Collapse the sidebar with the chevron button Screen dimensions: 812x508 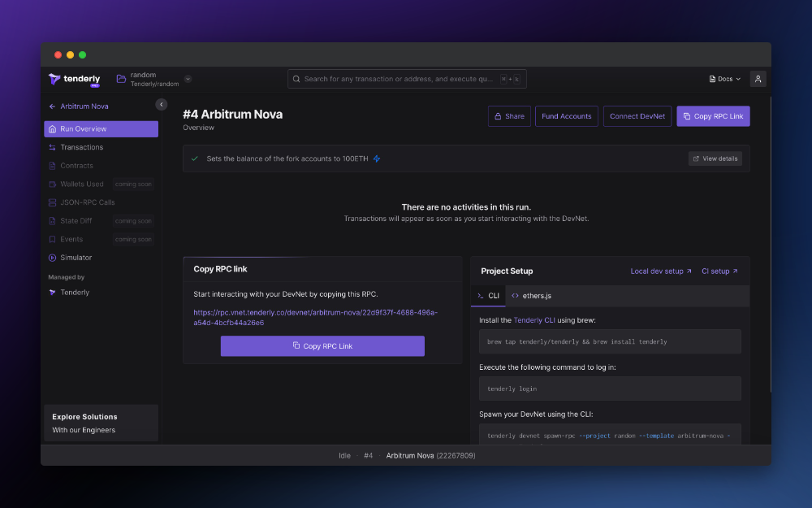(x=160, y=106)
